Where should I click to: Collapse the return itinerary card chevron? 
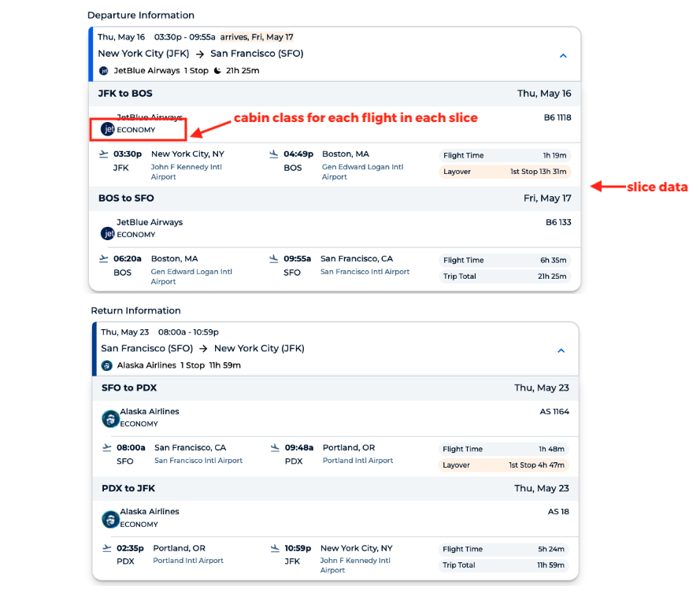click(x=562, y=350)
